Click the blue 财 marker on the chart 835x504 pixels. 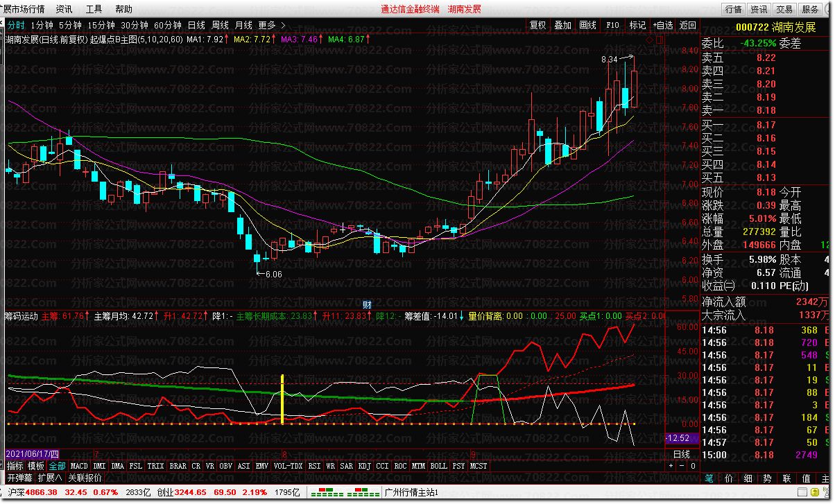(368, 304)
